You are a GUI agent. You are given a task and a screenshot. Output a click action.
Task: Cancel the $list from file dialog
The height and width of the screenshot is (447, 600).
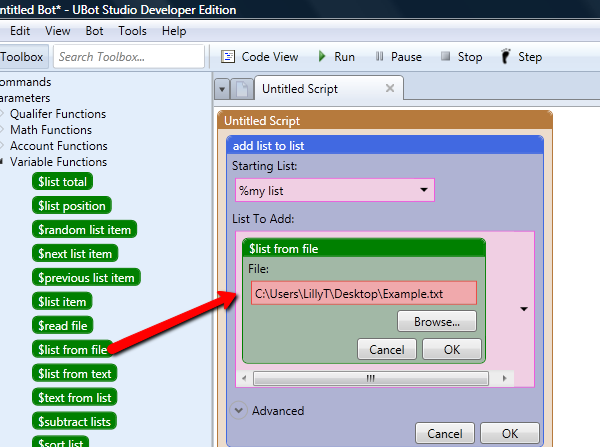(387, 349)
